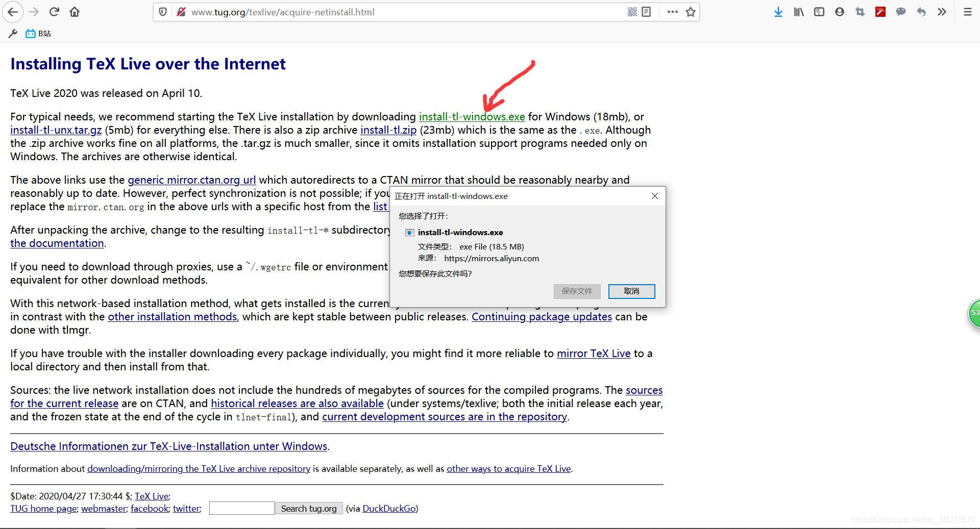Open the facebook footer link
The width and height of the screenshot is (980, 529).
point(150,509)
